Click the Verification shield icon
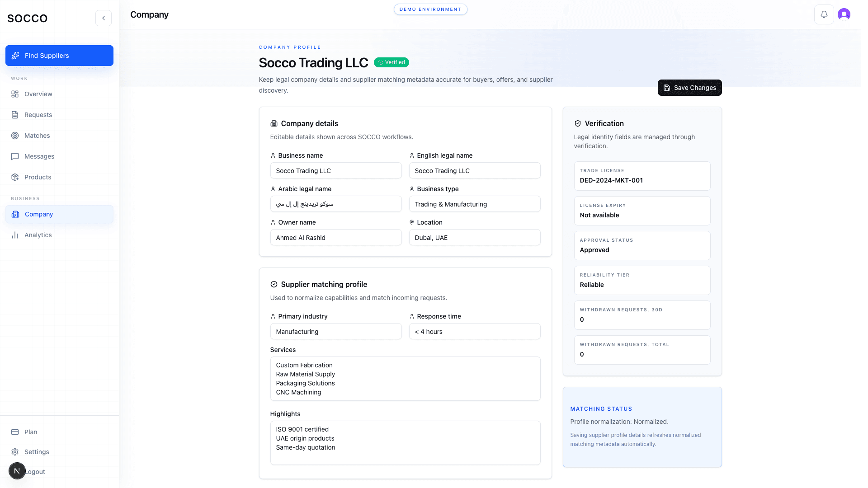This screenshot has height=488, width=868. [x=578, y=123]
